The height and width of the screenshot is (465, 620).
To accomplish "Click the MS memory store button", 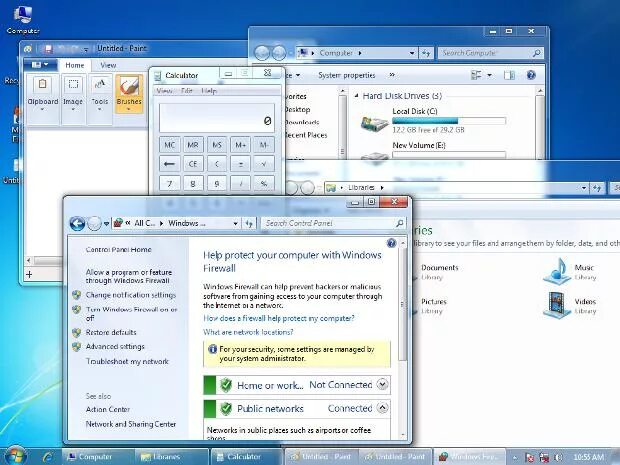I will (217, 145).
